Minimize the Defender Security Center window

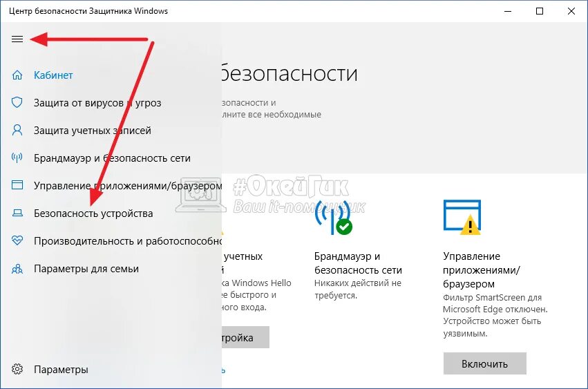point(508,11)
